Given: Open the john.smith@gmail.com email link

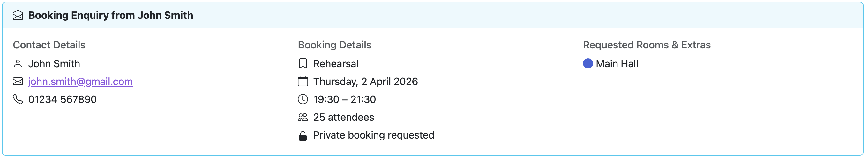Looking at the screenshot, I should point(80,82).
